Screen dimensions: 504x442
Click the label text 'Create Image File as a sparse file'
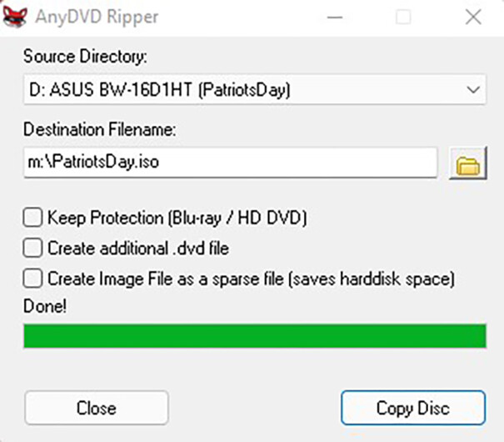[166, 279]
